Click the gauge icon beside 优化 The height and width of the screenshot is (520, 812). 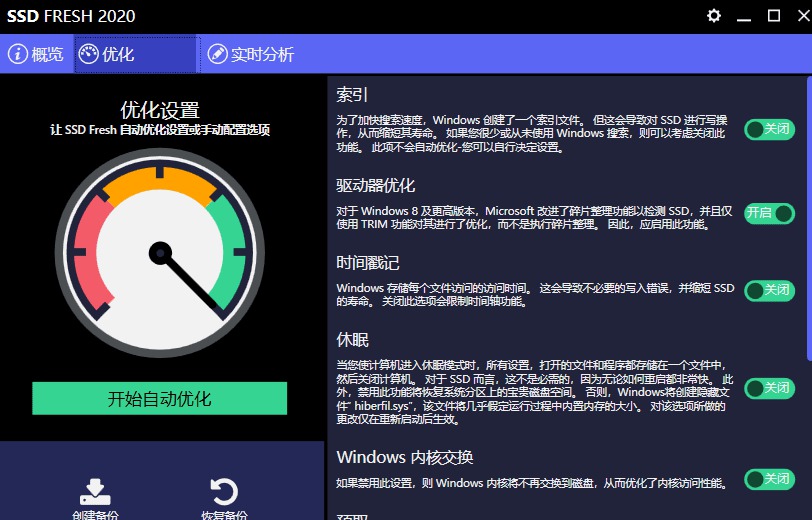[89, 54]
